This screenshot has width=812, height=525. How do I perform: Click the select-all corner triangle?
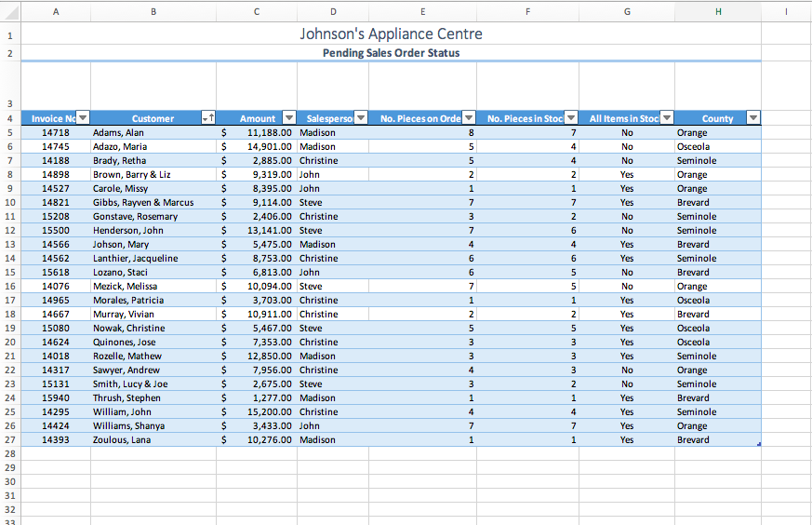click(x=10, y=11)
